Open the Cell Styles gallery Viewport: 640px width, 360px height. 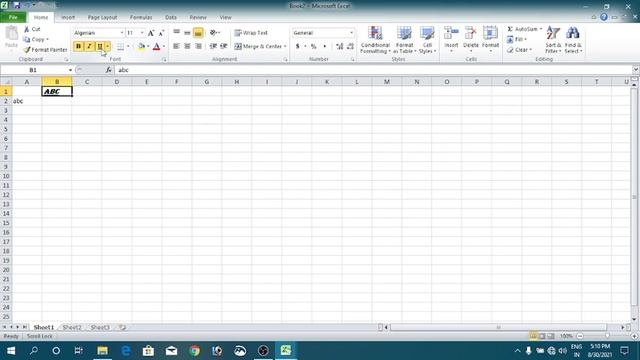pos(427,40)
